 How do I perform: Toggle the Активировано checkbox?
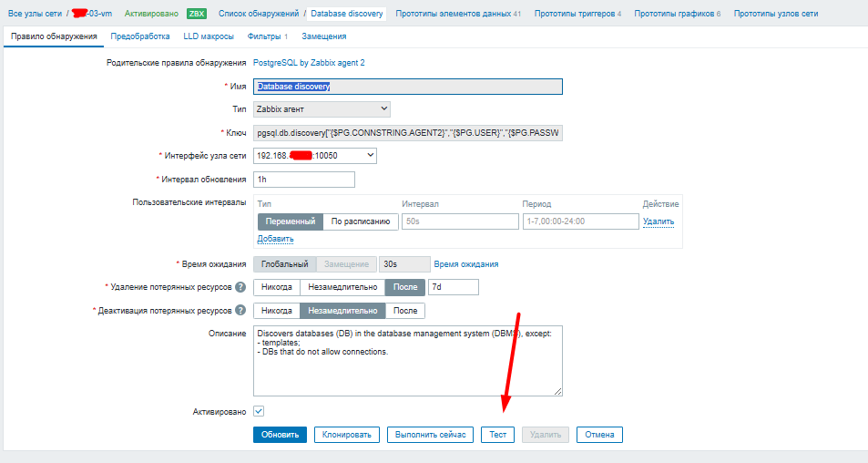259,411
